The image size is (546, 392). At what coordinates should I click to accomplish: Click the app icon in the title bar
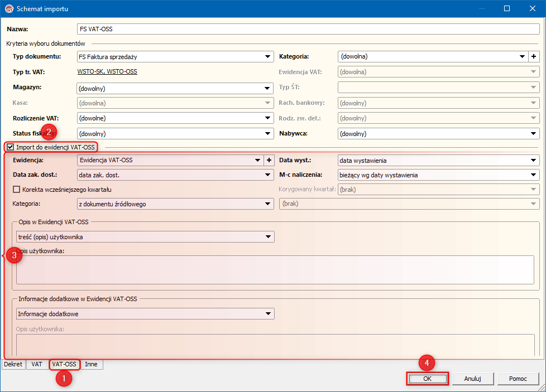[x=9, y=9]
